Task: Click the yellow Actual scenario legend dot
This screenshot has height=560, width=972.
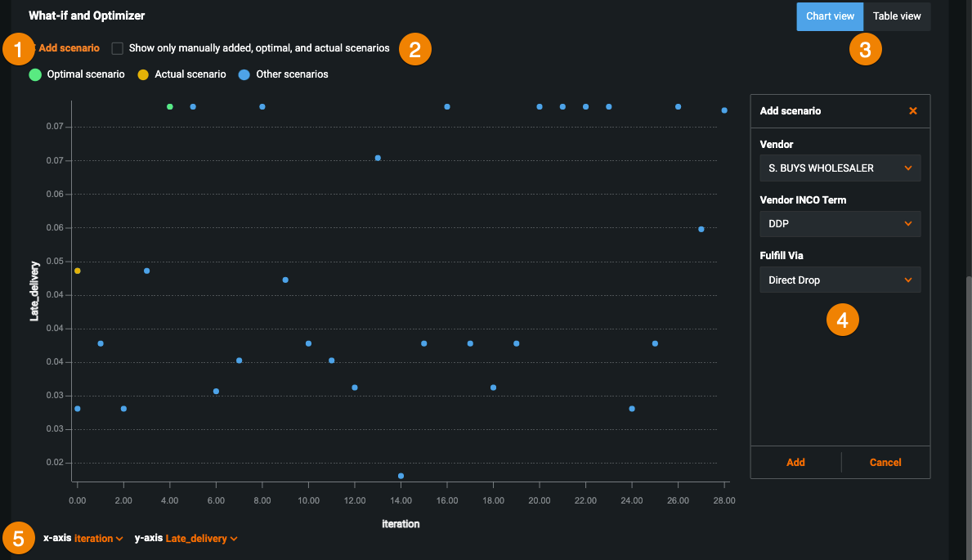Action: coord(143,74)
